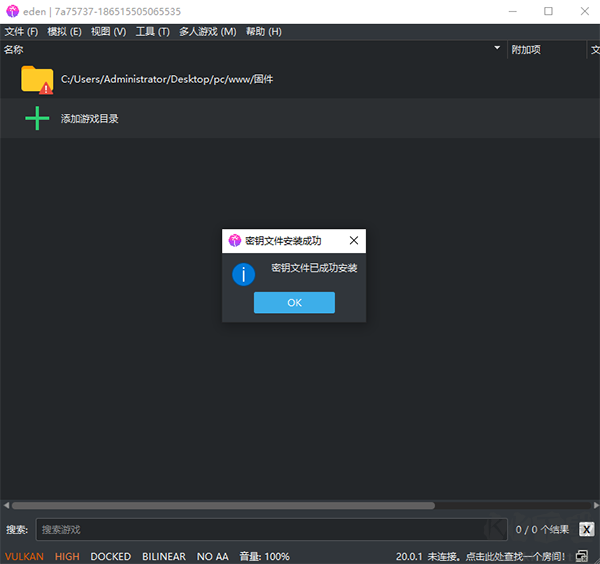Image resolution: width=600 pixels, height=564 pixels.
Task: Click the blue info icon in dialog
Action: [x=243, y=274]
